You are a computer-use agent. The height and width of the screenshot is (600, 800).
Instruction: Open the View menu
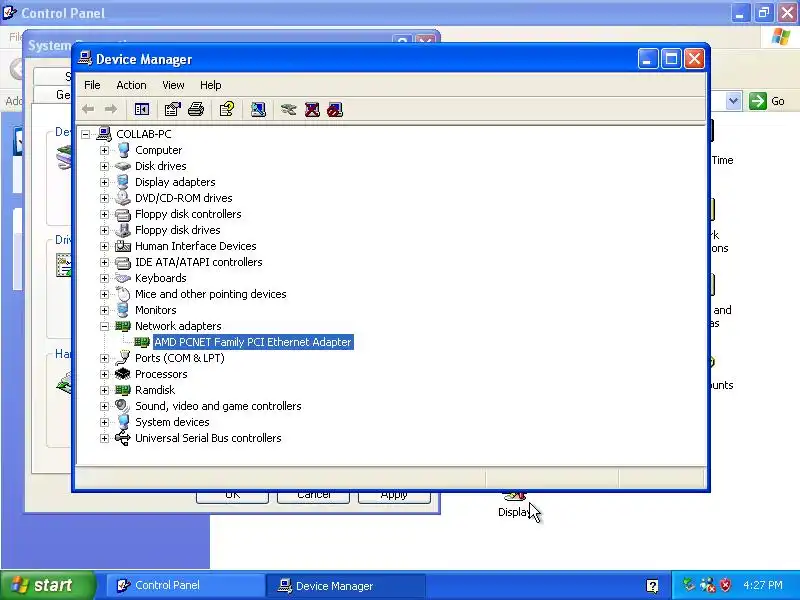point(173,85)
